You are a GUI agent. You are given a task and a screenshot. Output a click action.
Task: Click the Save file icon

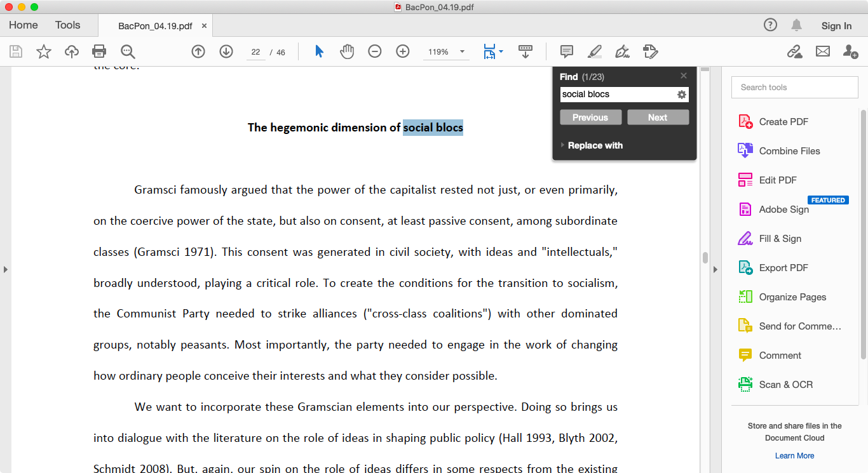click(x=16, y=51)
